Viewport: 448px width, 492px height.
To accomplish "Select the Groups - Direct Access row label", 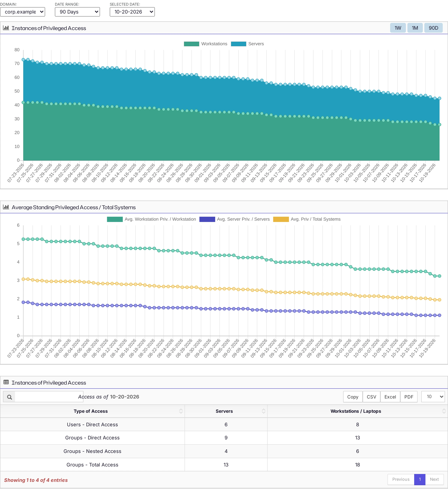I will coord(92,438).
